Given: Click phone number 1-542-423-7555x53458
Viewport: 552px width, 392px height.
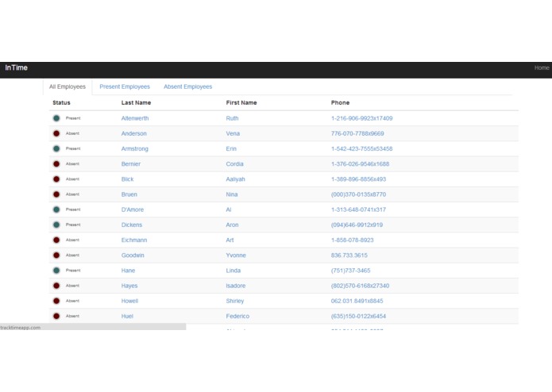Looking at the screenshot, I should click(x=362, y=148).
